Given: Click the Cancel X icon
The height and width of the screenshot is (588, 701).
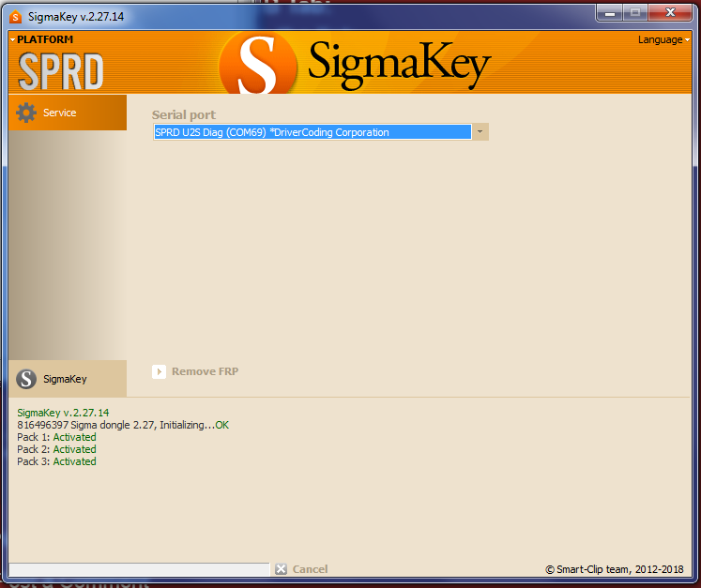Looking at the screenshot, I should pyautogui.click(x=282, y=569).
